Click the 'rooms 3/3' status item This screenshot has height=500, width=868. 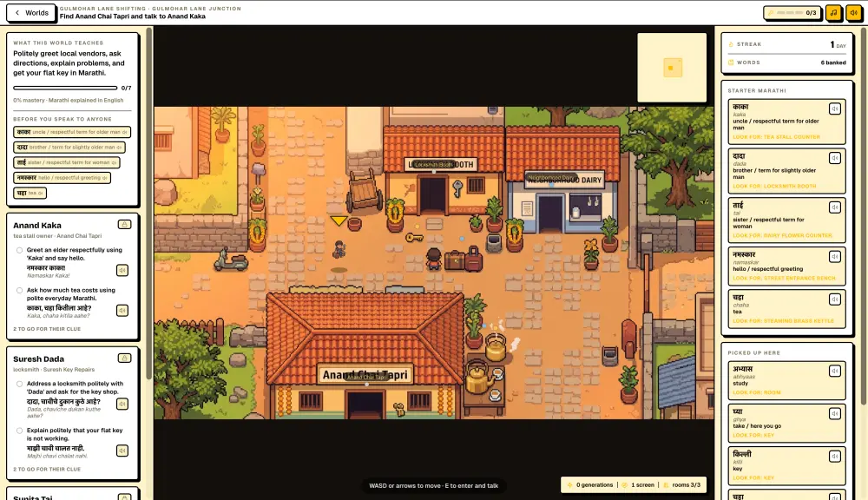pyautogui.click(x=681, y=485)
